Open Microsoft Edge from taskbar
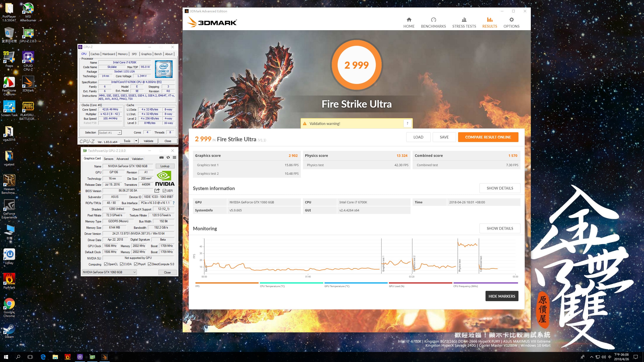This screenshot has width=644, height=362. [43, 357]
